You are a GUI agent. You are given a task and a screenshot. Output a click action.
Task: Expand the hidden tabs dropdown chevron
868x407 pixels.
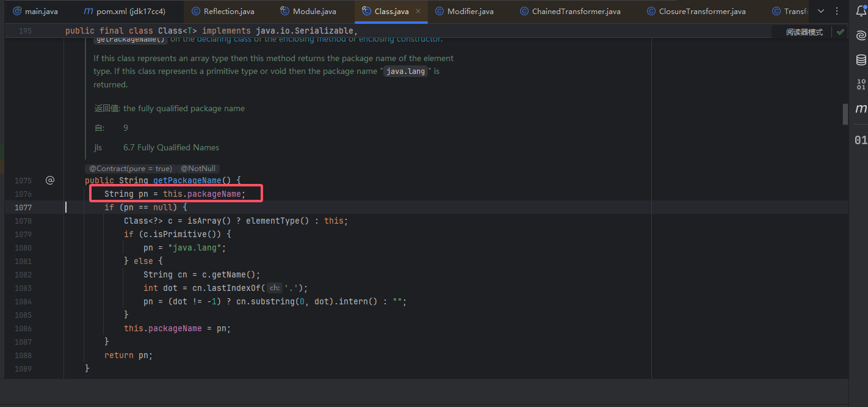[x=820, y=11]
